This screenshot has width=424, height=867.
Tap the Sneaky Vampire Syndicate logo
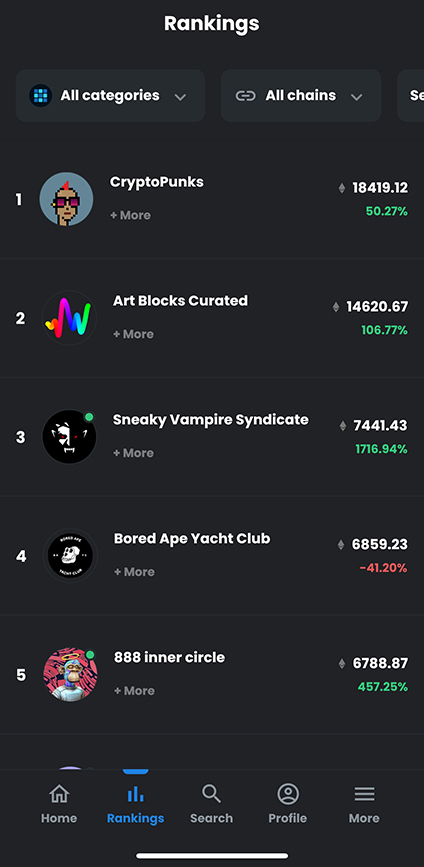[x=70, y=437]
